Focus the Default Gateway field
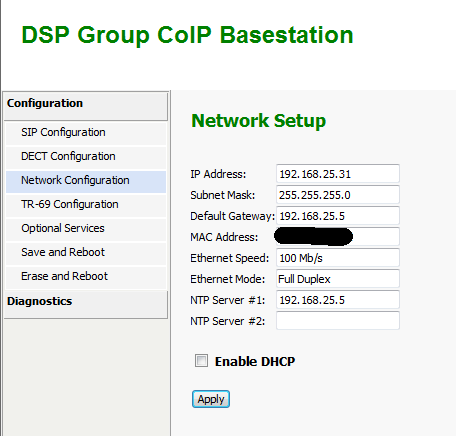This screenshot has height=436, width=456. pos(338,216)
